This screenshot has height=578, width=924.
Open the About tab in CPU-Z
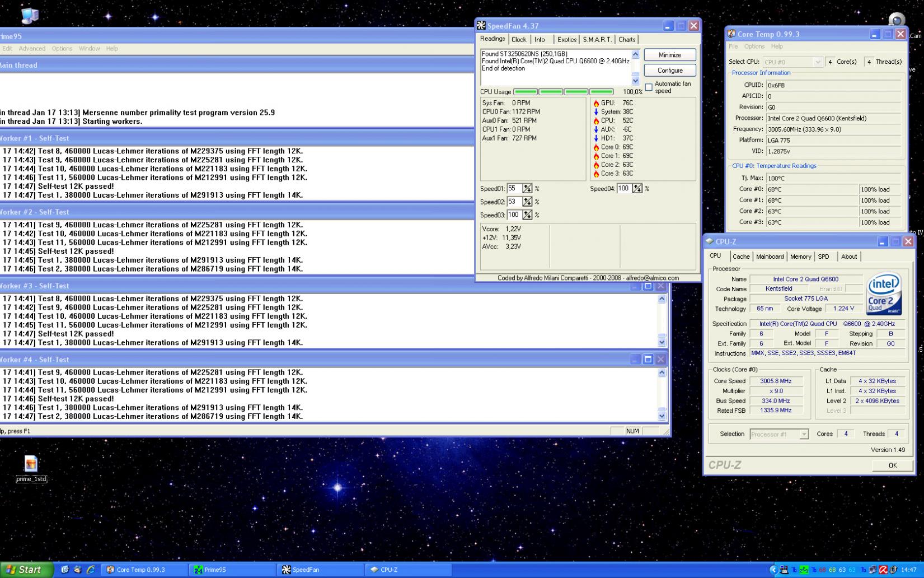(x=849, y=257)
